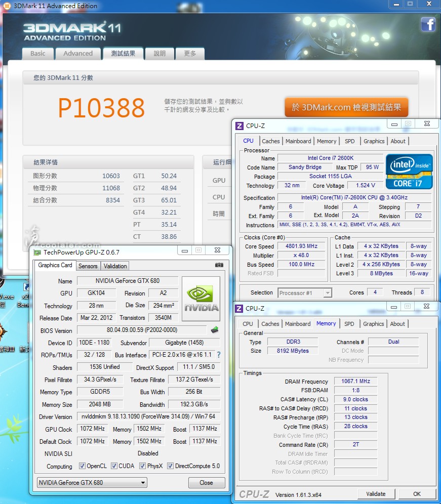Toggle the DirectCompute 5.0 checkbox
The image size is (441, 504).
click(171, 466)
